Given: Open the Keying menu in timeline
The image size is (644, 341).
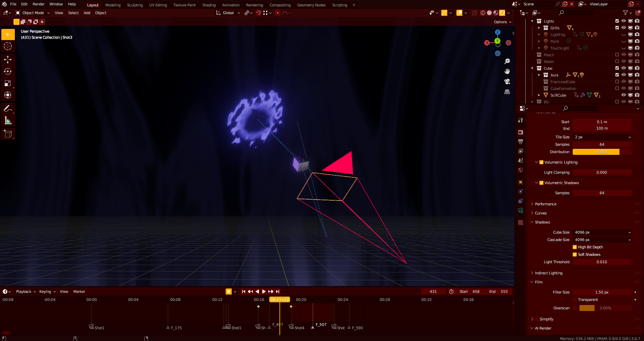Looking at the screenshot, I should pos(47,292).
